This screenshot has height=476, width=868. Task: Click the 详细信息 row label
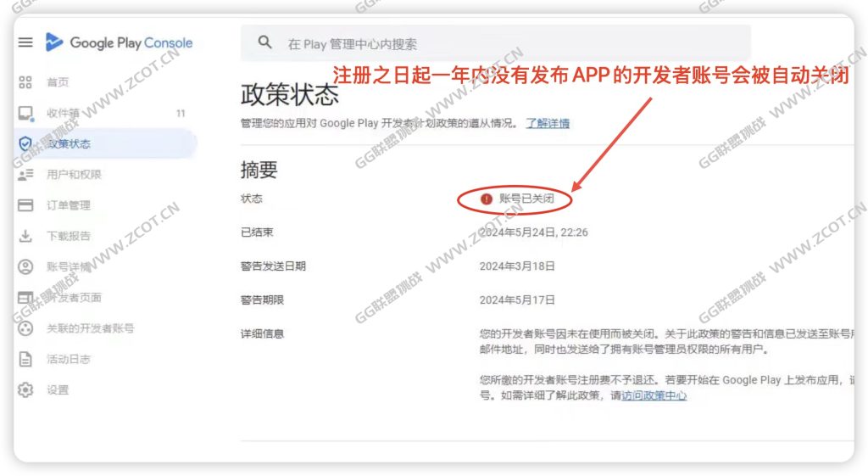(x=263, y=333)
